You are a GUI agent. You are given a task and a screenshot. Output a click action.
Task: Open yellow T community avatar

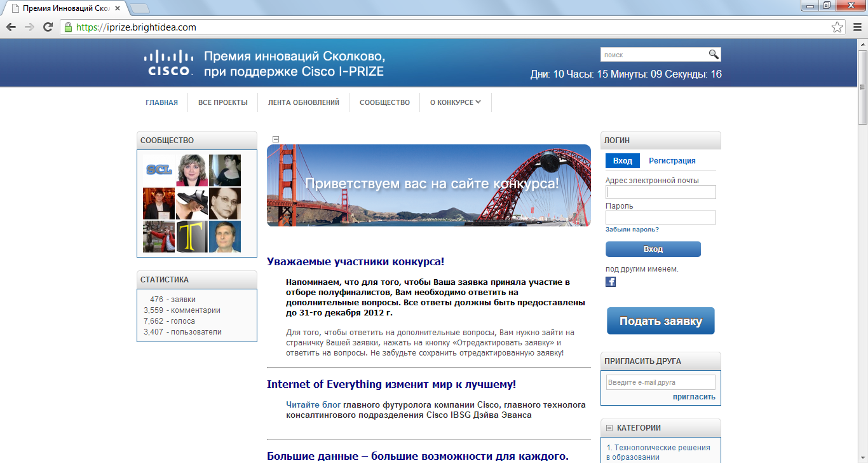192,237
